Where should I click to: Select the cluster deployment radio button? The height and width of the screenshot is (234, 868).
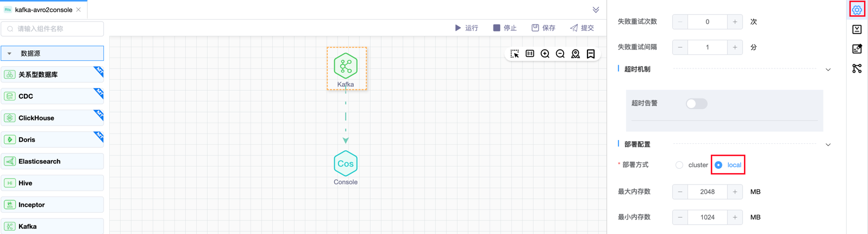[x=679, y=165]
